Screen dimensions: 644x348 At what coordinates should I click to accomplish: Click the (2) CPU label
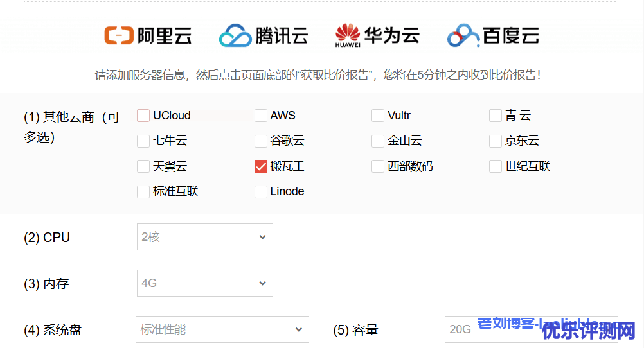(x=47, y=238)
